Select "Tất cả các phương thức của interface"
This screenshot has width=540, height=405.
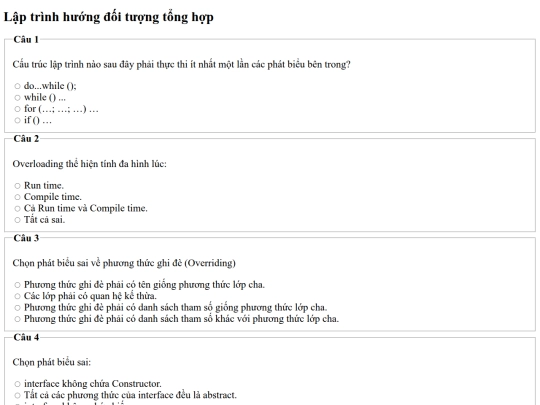(x=18, y=395)
